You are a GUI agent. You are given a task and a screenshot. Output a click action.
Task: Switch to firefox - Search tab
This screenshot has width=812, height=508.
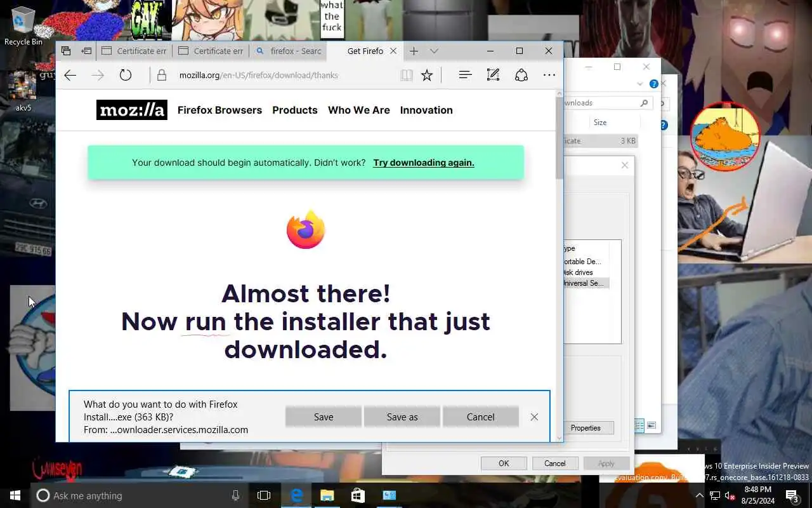click(x=288, y=51)
